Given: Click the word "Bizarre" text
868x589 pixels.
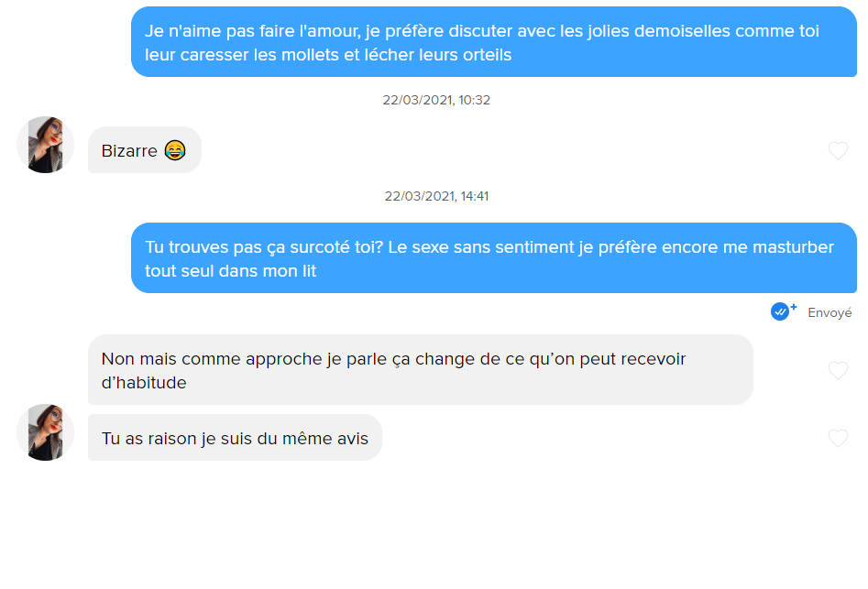Looking at the screenshot, I should 129,150.
